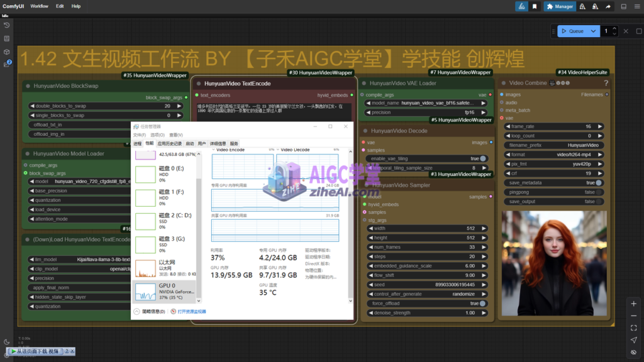Click the share arrow icon in top bar

tap(608, 6)
